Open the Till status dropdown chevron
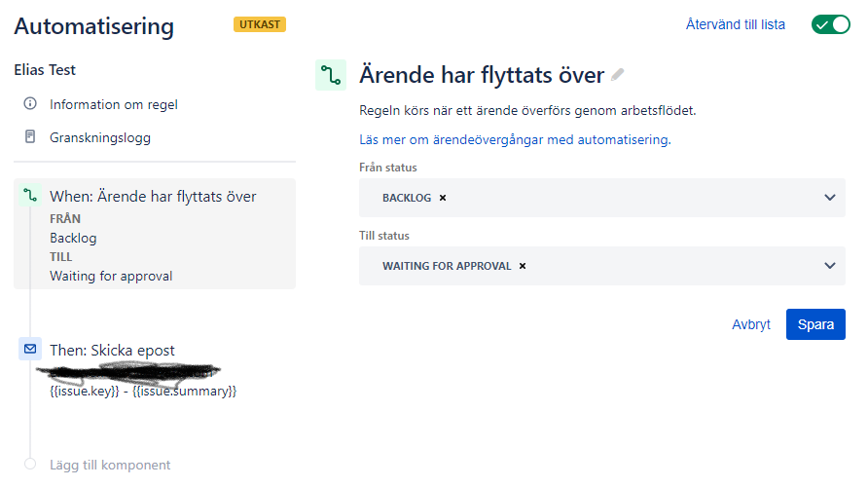This screenshot has width=868, height=487. 829,266
